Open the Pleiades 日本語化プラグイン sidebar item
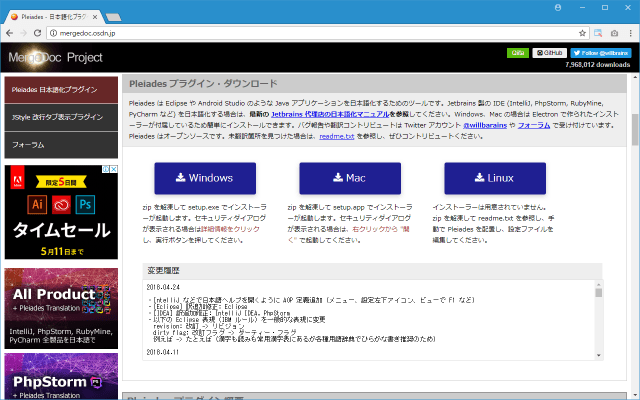 coord(61,90)
